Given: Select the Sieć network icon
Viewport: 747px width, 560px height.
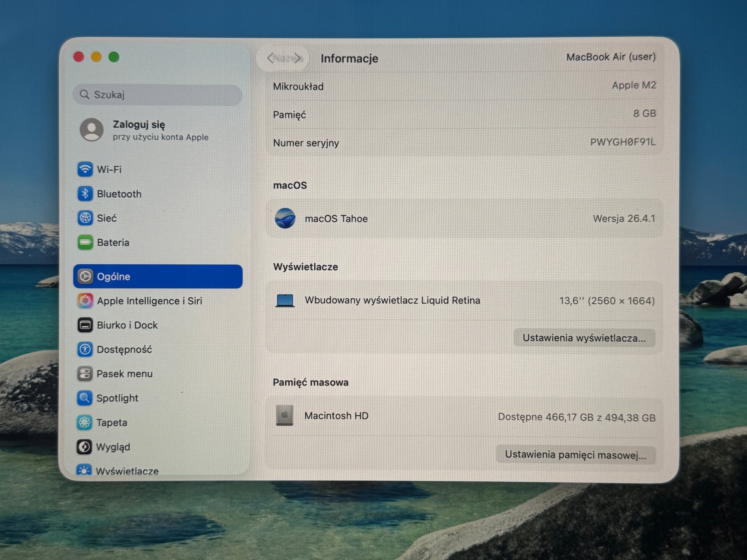Looking at the screenshot, I should click(85, 218).
